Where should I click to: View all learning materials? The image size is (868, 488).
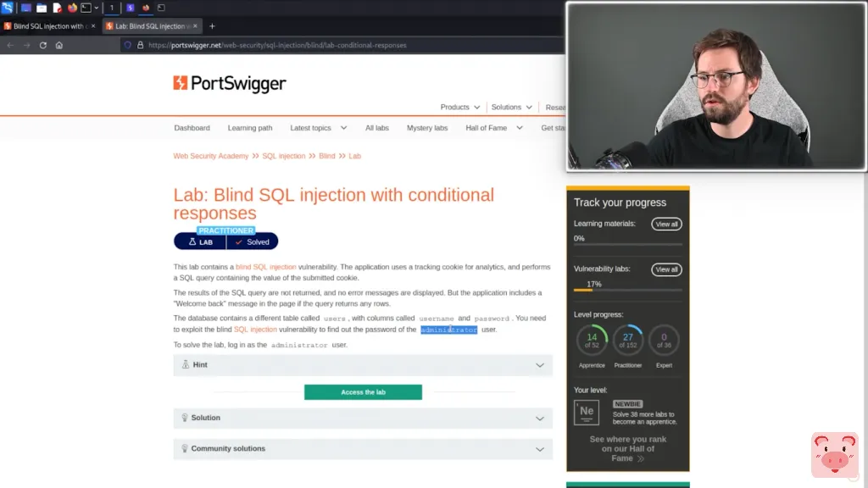(666, 224)
